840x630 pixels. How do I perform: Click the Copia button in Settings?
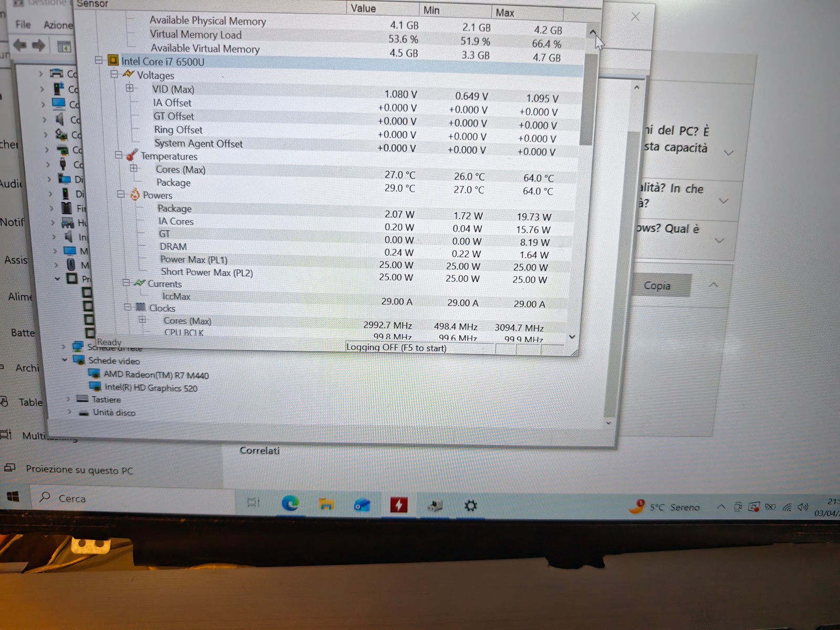pyautogui.click(x=663, y=286)
